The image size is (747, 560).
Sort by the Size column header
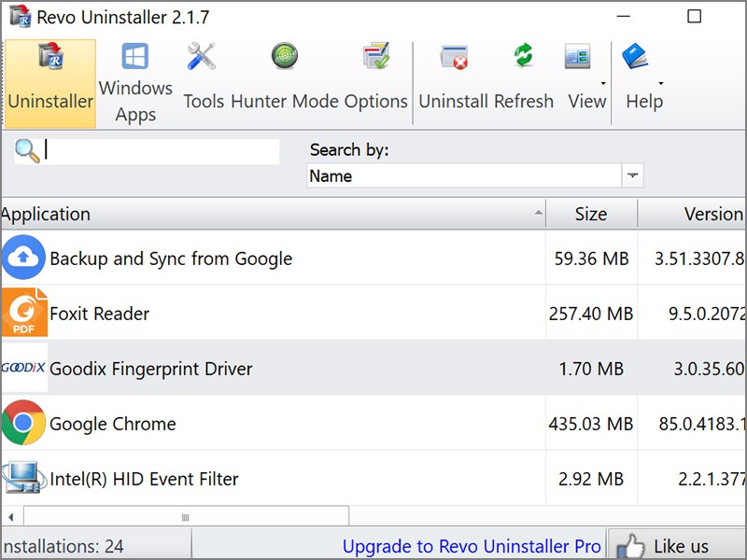tap(591, 214)
